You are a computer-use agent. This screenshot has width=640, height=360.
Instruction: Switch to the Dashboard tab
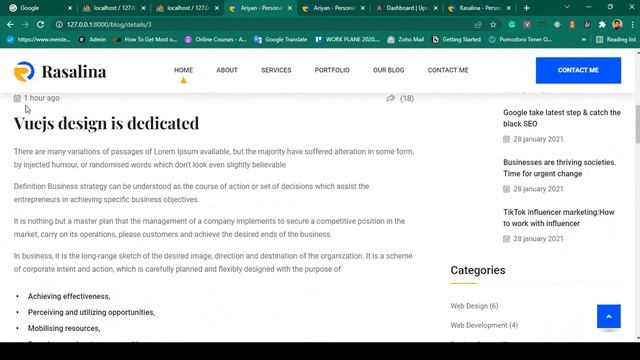407,8
